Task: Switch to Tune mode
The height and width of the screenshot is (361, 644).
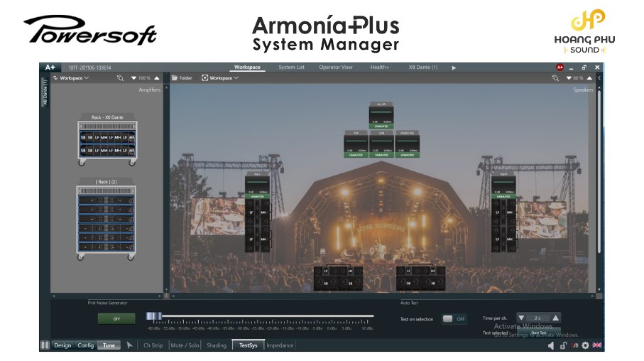Action: click(x=109, y=345)
